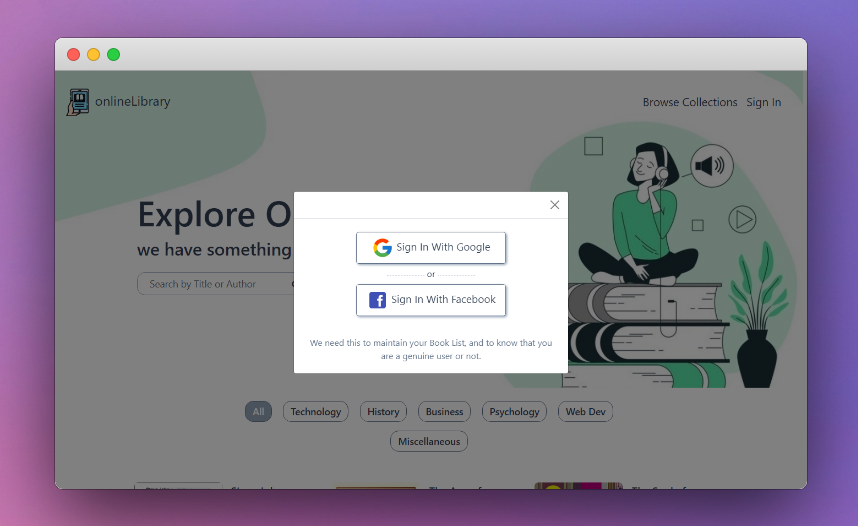Select the Miscellaneous category chip

tap(429, 442)
